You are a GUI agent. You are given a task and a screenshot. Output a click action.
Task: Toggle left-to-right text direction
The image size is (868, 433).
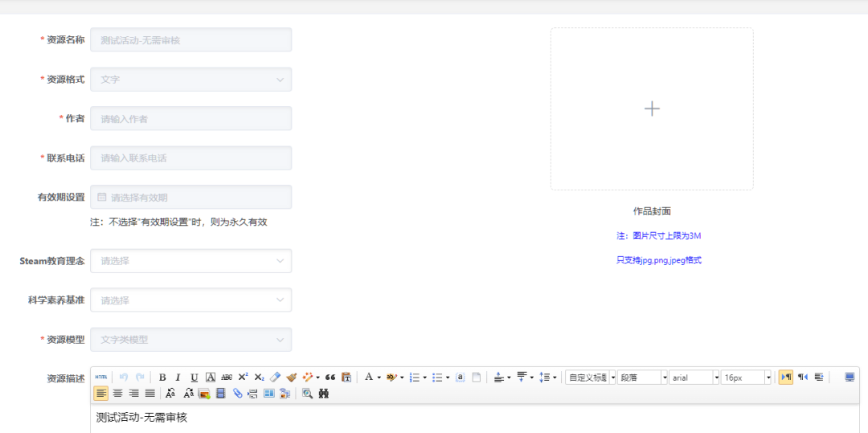coord(786,377)
